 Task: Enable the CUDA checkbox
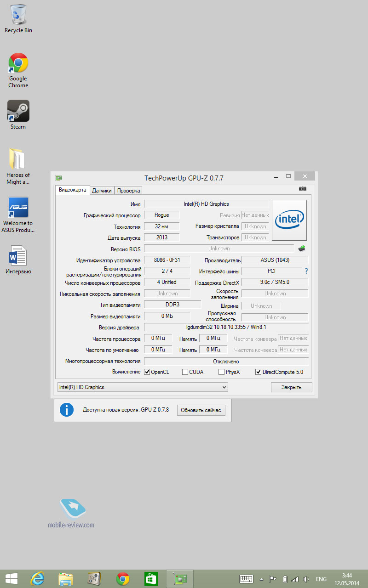[185, 372]
